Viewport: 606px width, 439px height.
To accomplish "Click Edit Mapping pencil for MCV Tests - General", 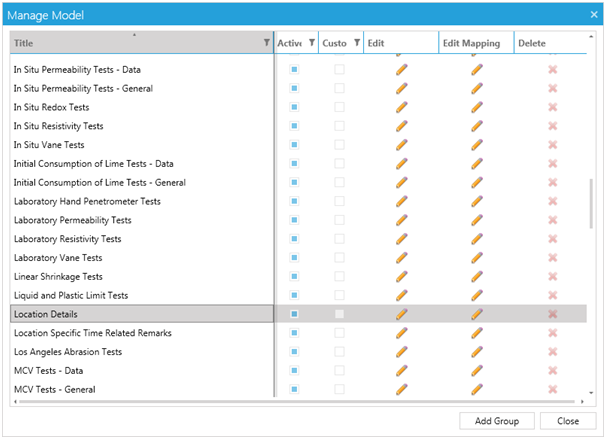I will click(477, 389).
